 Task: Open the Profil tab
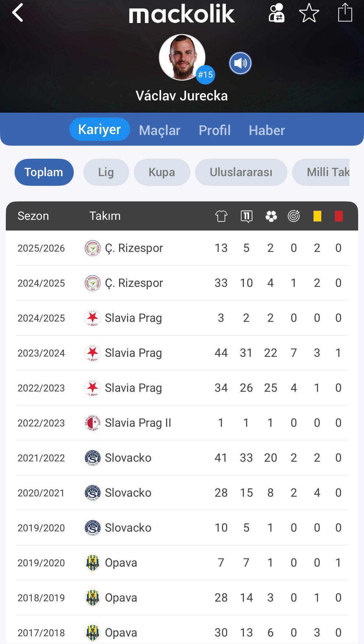pos(215,130)
